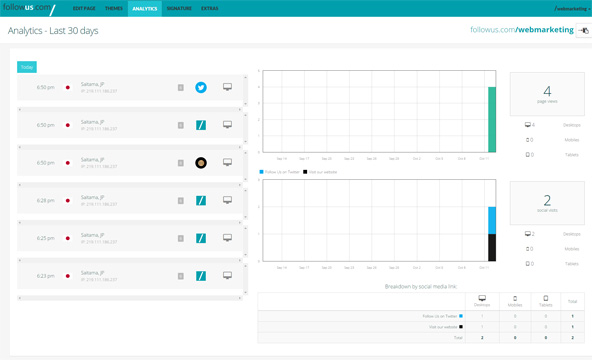Select the Signature tab

pyautogui.click(x=179, y=8)
